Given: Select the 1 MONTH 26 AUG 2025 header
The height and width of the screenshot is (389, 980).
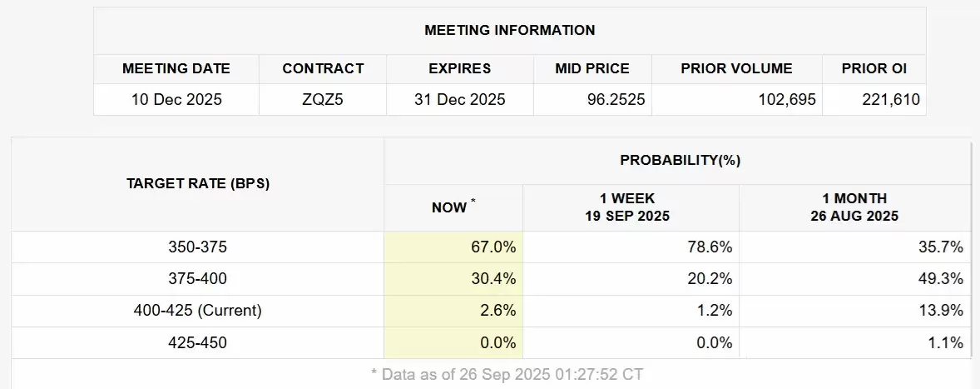Looking at the screenshot, I should point(854,207).
